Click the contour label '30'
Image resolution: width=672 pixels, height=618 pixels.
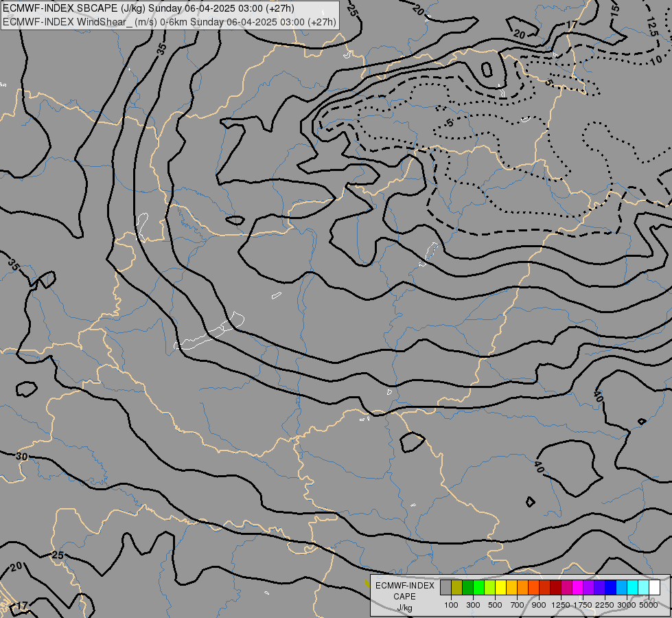point(21,457)
